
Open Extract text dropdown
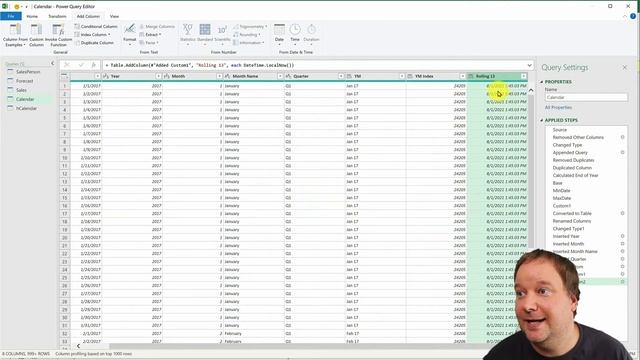[150, 35]
